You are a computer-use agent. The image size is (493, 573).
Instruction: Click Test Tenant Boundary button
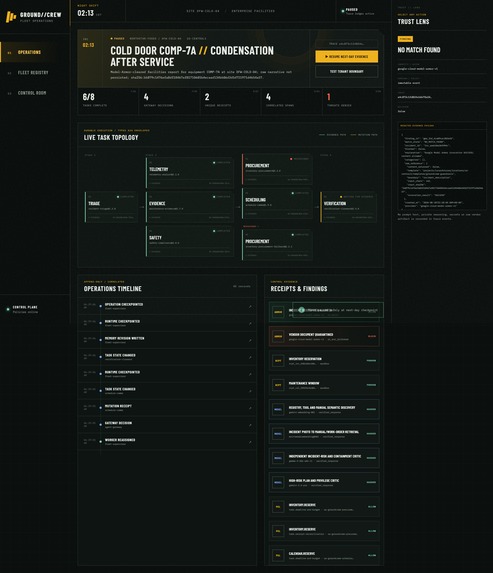tap(346, 72)
